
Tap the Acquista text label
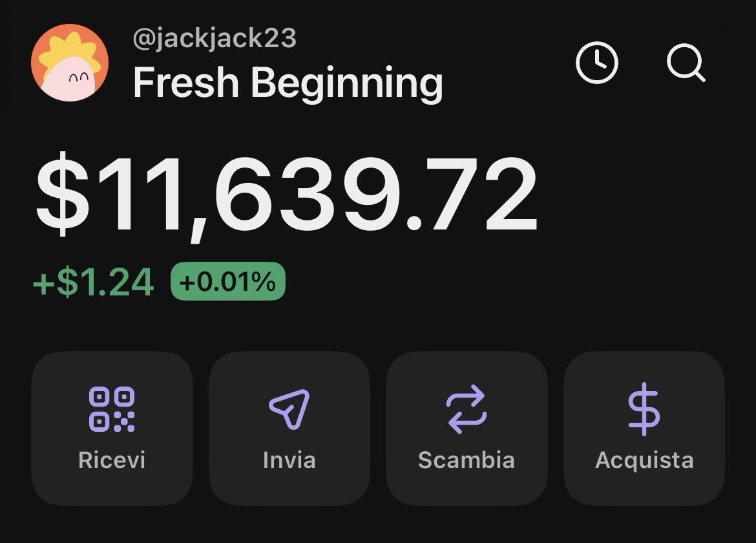[x=644, y=460]
